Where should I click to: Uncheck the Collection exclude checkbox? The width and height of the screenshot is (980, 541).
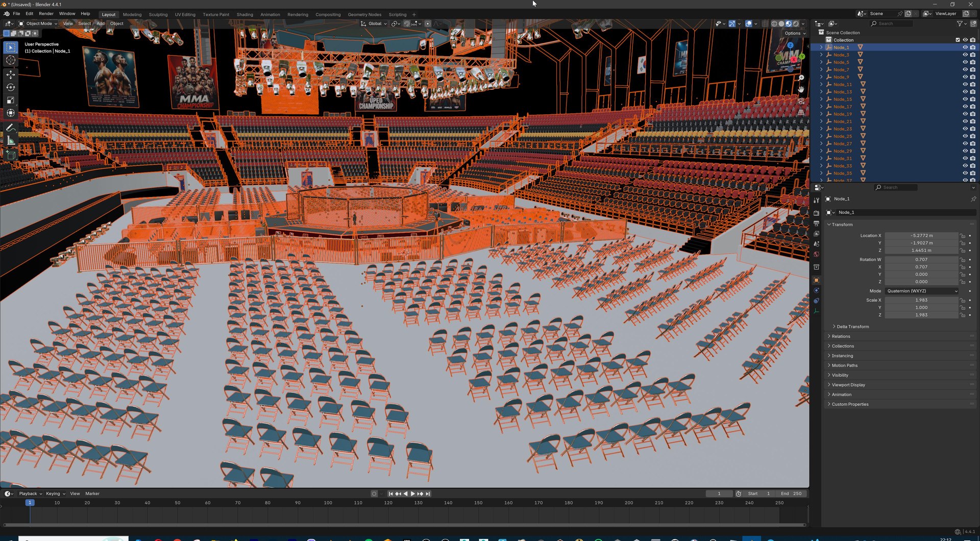958,40
